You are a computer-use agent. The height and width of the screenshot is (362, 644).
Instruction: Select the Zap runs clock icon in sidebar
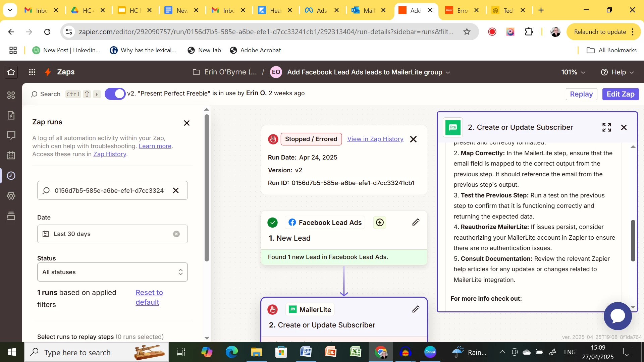pos(11,176)
